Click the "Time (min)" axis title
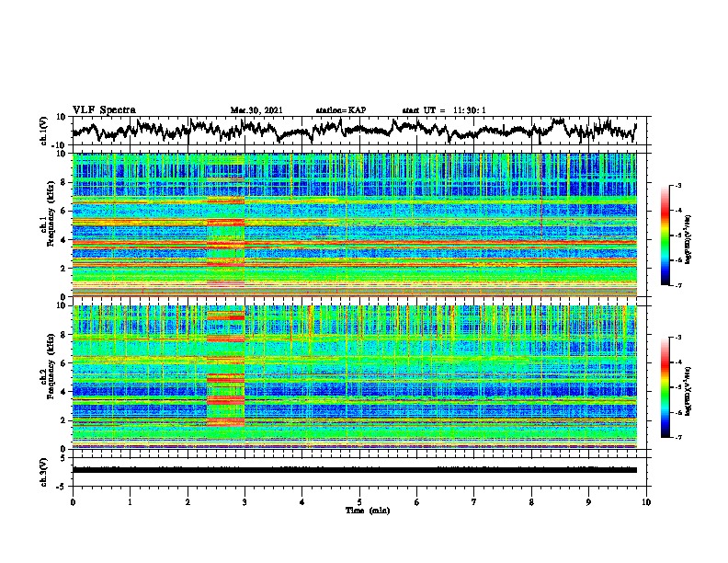Screen dimensions: 728x563 pos(368,511)
